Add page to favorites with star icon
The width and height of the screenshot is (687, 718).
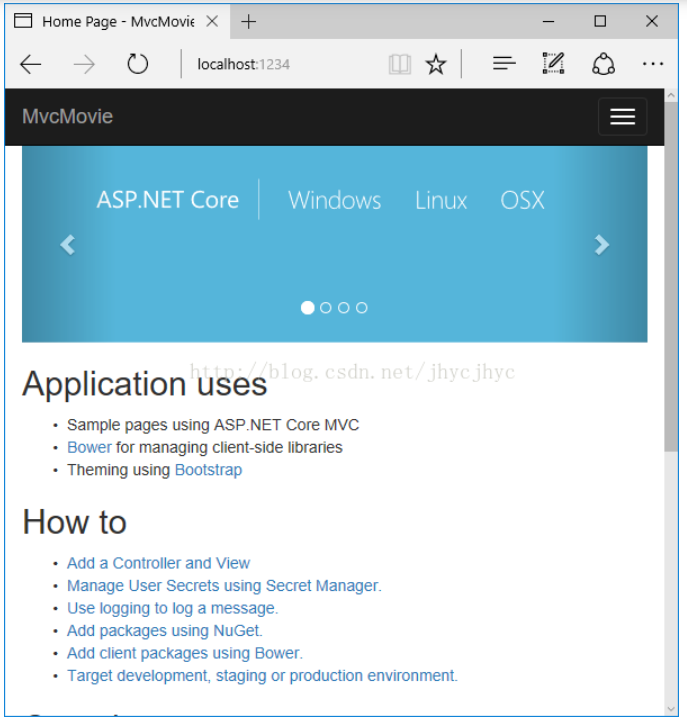(x=436, y=64)
